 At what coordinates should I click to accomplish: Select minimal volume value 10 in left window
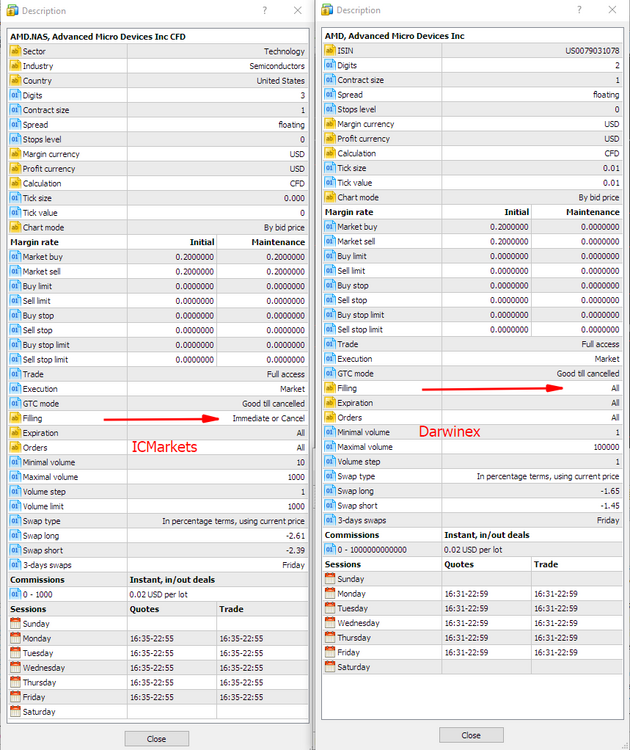tap(300, 462)
